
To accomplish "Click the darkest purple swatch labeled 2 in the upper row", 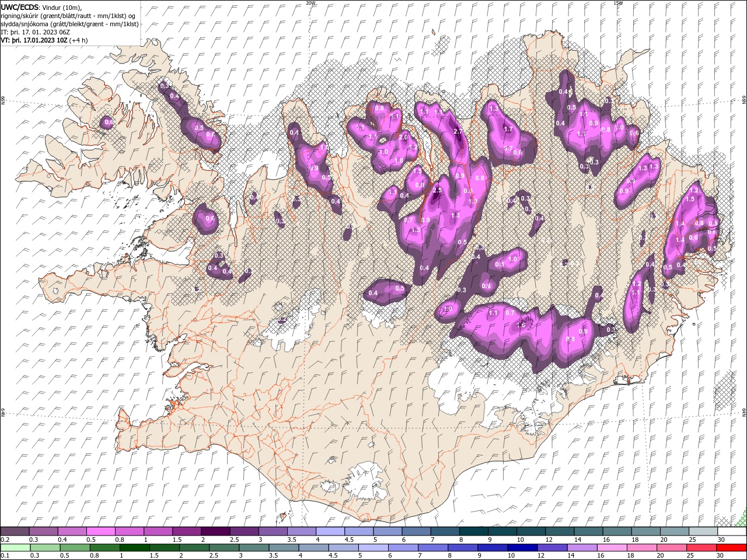I will coord(215,531).
